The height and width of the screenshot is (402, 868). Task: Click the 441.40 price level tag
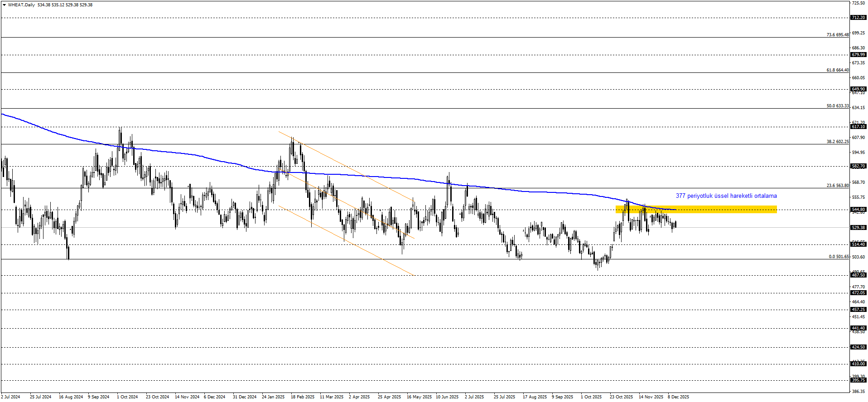point(858,328)
